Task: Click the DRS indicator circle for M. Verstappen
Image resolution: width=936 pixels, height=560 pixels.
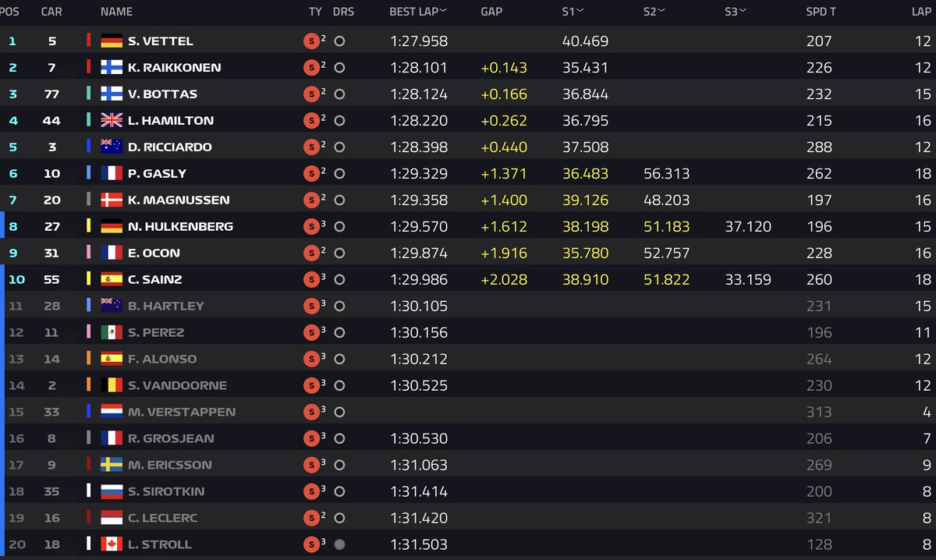Action: coord(339,413)
